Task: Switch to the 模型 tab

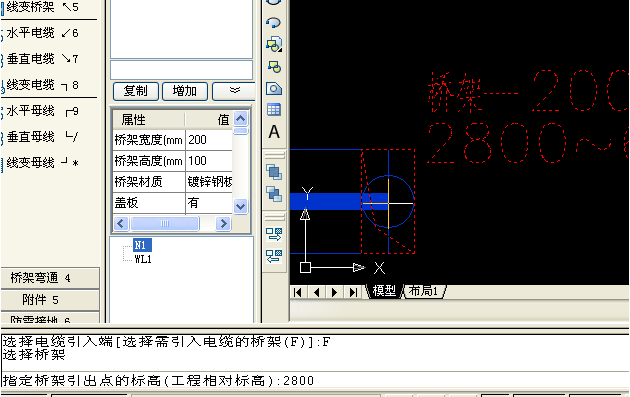Action: (384, 291)
